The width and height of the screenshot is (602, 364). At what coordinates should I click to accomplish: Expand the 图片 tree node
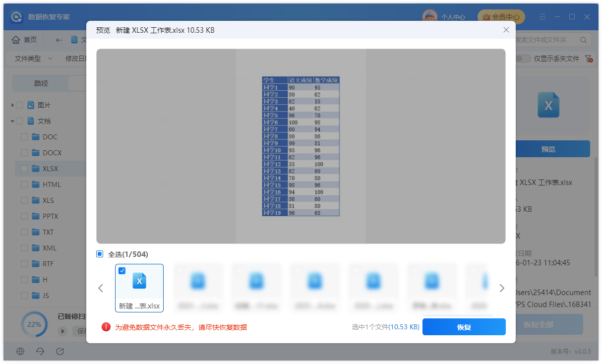click(x=12, y=105)
